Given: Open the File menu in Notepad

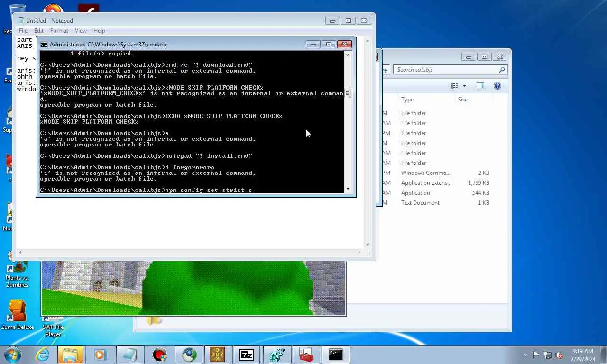Looking at the screenshot, I should pos(23,31).
